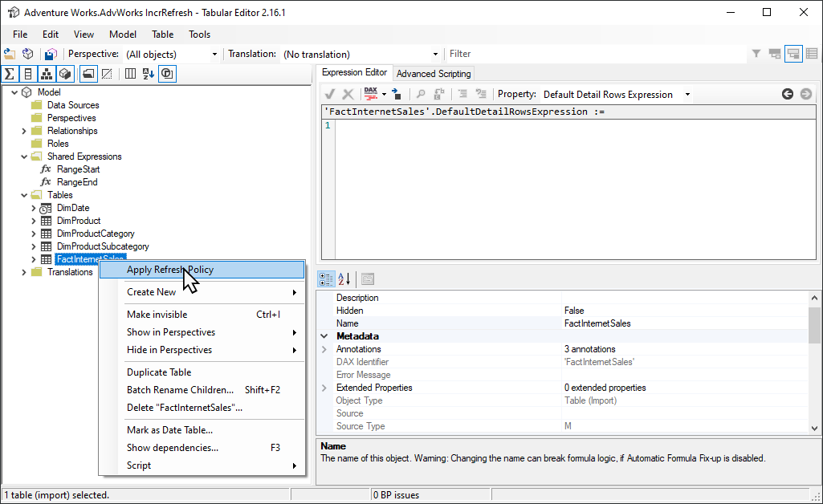Image resolution: width=823 pixels, height=504 pixels.
Task: Open the search icon in the Expression Editor toolbar
Action: click(421, 94)
